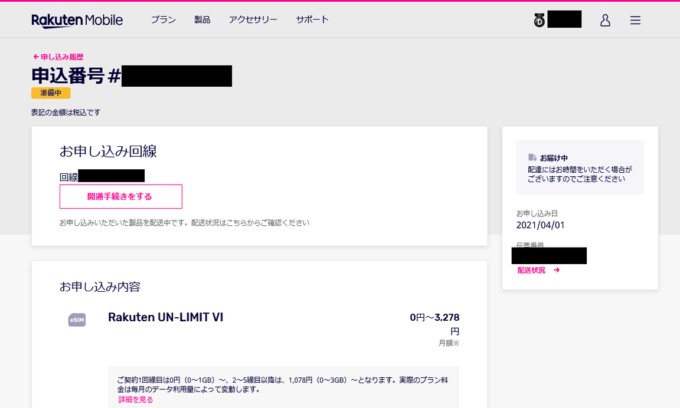The height and width of the screenshot is (408, 680).
Task: Open the user account icon
Action: point(605,20)
